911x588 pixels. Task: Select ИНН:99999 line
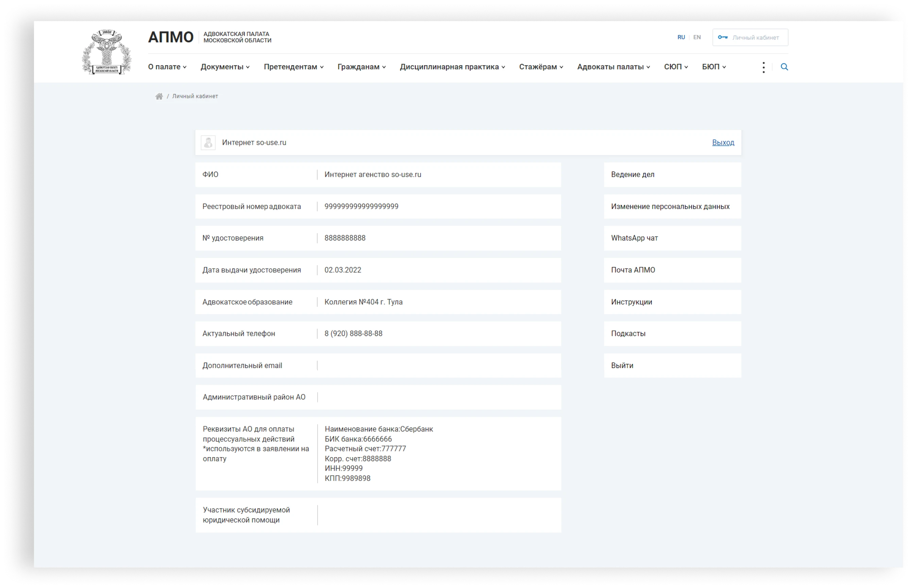(343, 468)
